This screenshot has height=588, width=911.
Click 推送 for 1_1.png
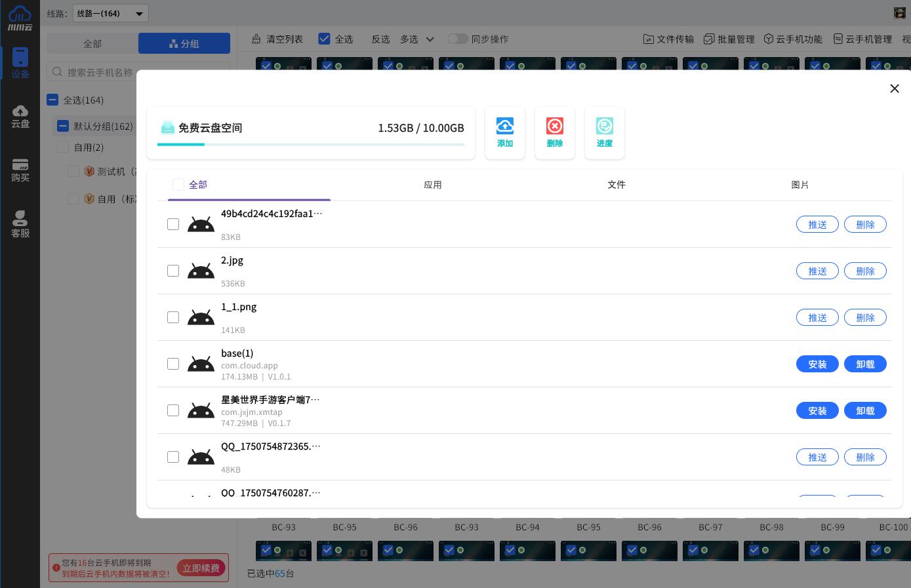[x=817, y=317]
